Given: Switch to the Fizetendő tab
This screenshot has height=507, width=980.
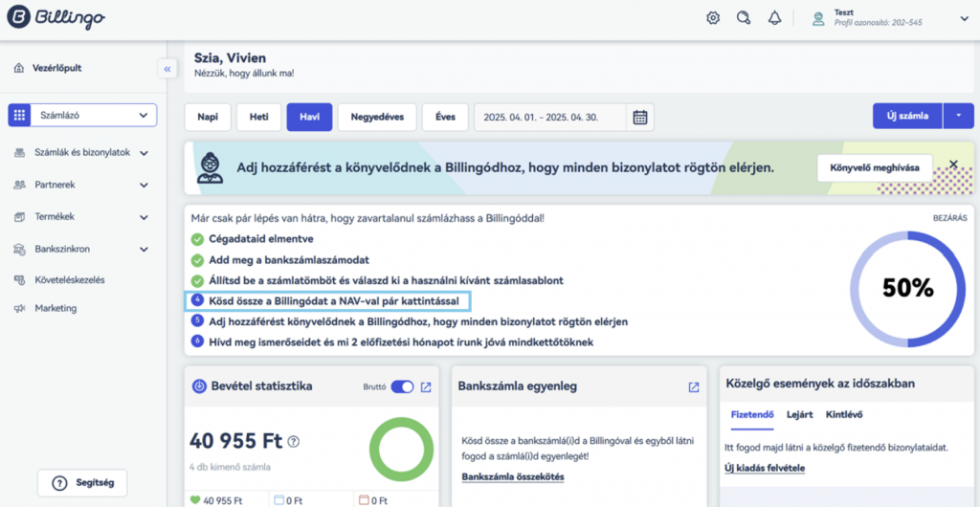Looking at the screenshot, I should tap(752, 415).
